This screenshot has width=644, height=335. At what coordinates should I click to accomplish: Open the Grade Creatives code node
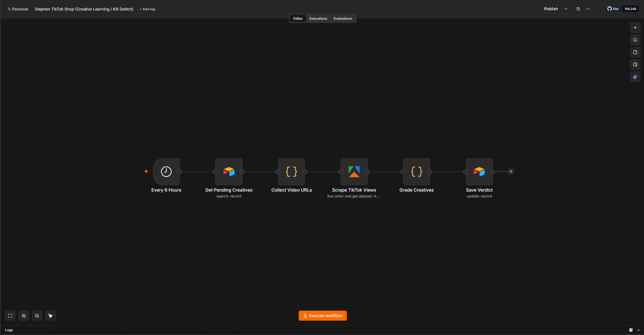click(x=417, y=172)
